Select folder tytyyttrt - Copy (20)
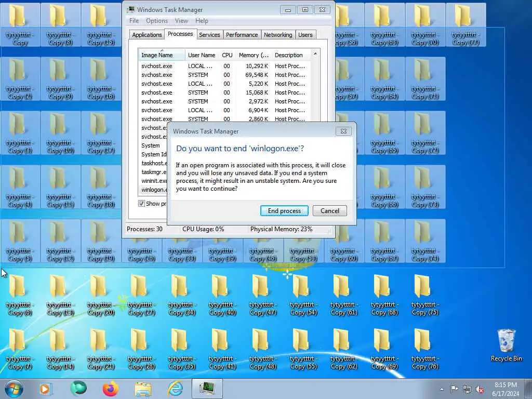Screen dimensions: 532x399 click(101, 296)
